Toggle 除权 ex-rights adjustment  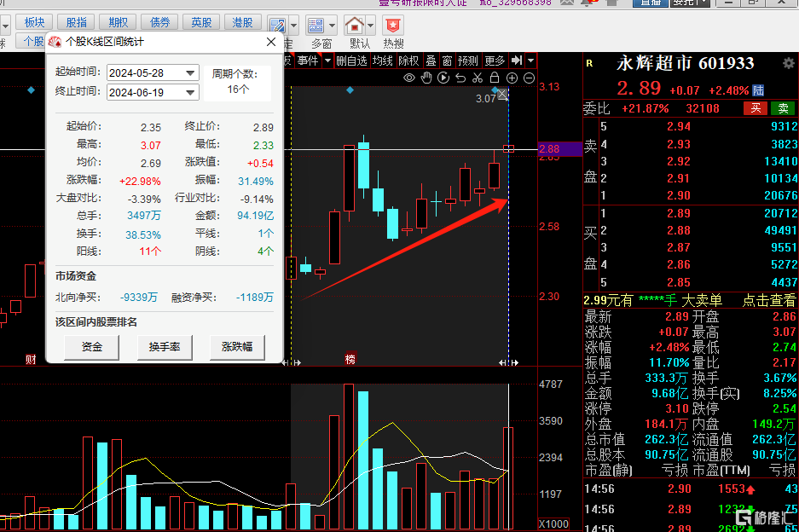tap(408, 61)
